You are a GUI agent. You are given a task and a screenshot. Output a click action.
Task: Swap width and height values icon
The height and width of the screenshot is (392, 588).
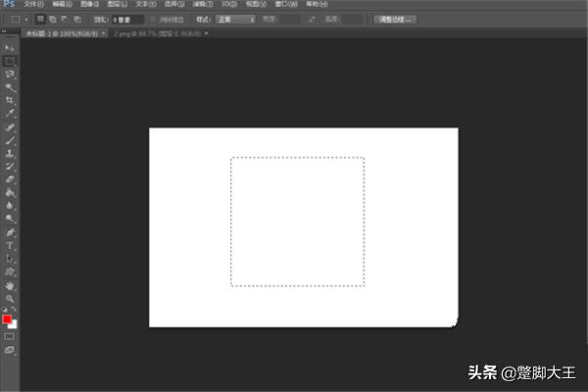coord(312,20)
